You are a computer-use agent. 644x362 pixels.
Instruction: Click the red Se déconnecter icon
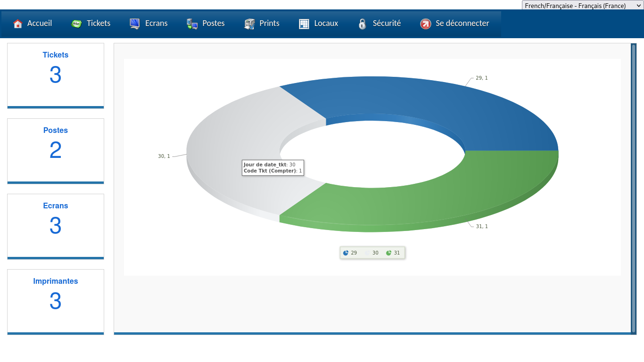click(425, 24)
